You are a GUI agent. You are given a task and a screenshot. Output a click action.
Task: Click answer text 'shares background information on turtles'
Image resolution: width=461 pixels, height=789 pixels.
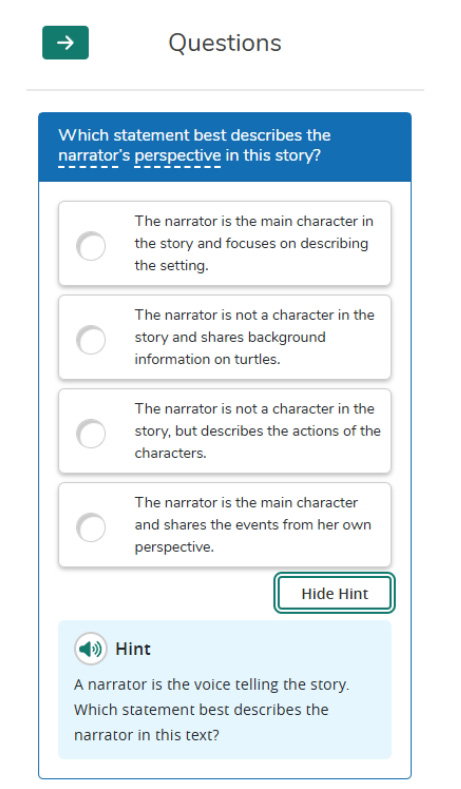coord(230,348)
